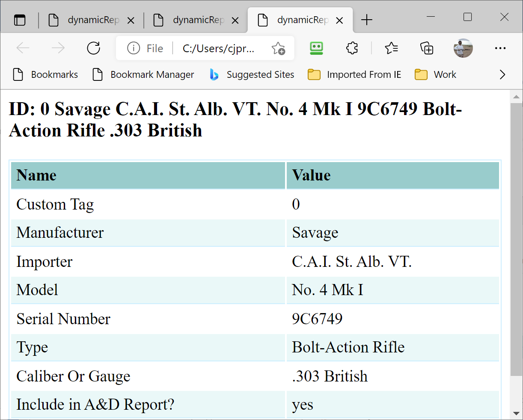Viewport: 523px width, 420px height.
Task: Close the middle dynamicRep tab
Action: 235,20
